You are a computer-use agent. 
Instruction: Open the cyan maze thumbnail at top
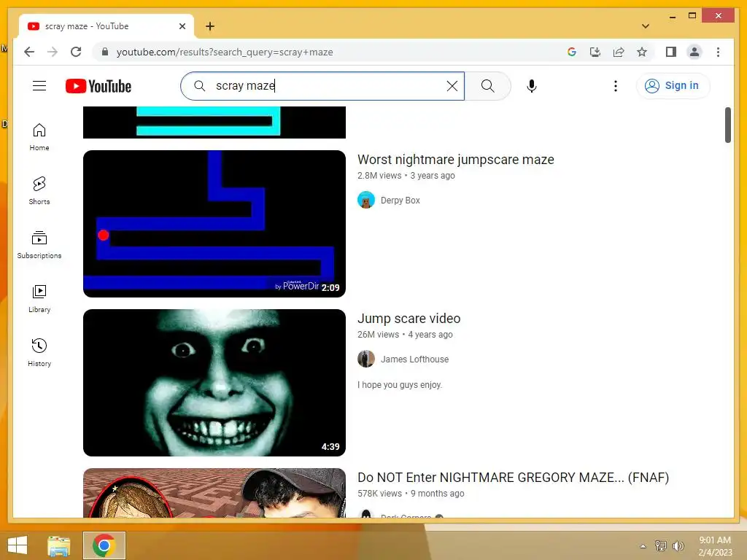[x=214, y=122]
